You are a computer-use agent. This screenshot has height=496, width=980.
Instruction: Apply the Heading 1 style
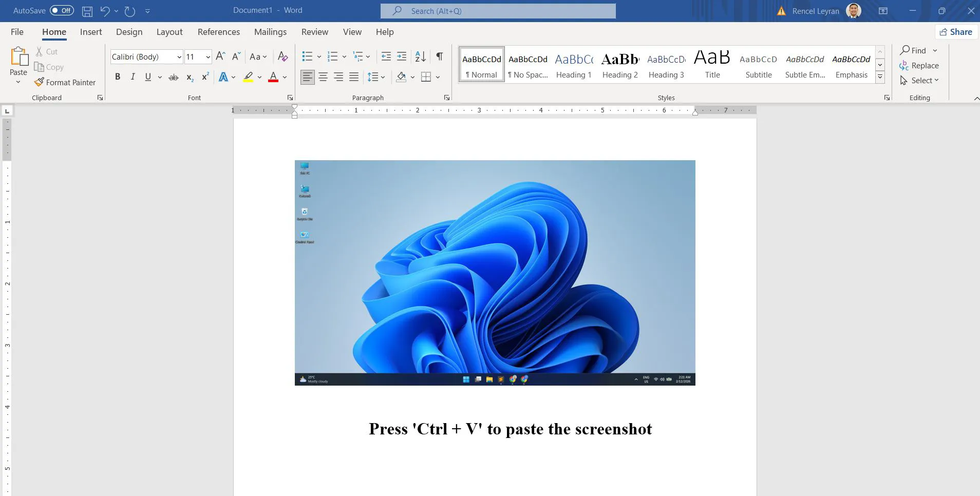(574, 64)
